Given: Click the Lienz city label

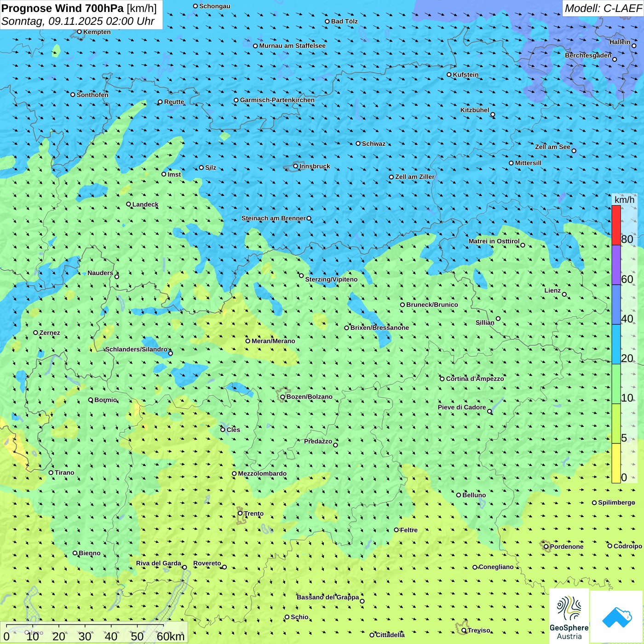Looking at the screenshot, I should (x=552, y=290).
